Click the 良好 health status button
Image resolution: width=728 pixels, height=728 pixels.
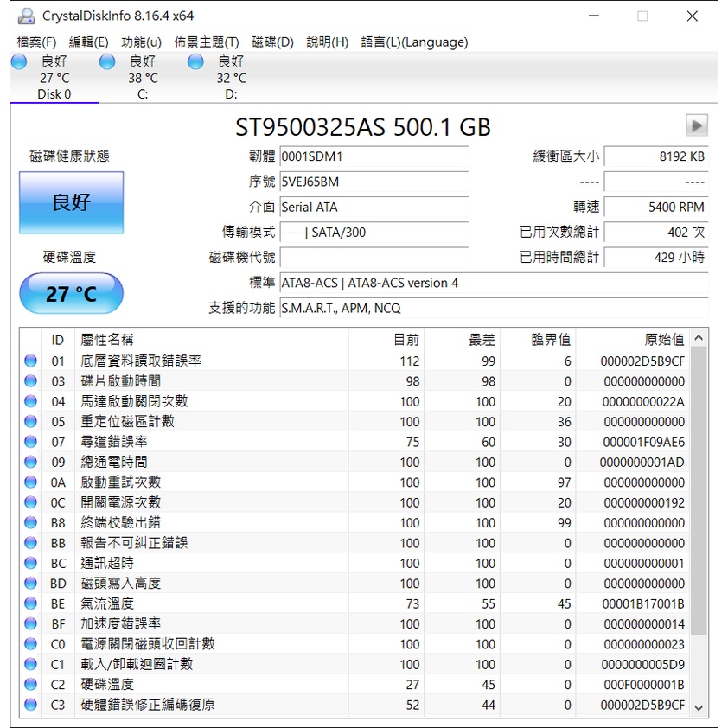[70, 202]
